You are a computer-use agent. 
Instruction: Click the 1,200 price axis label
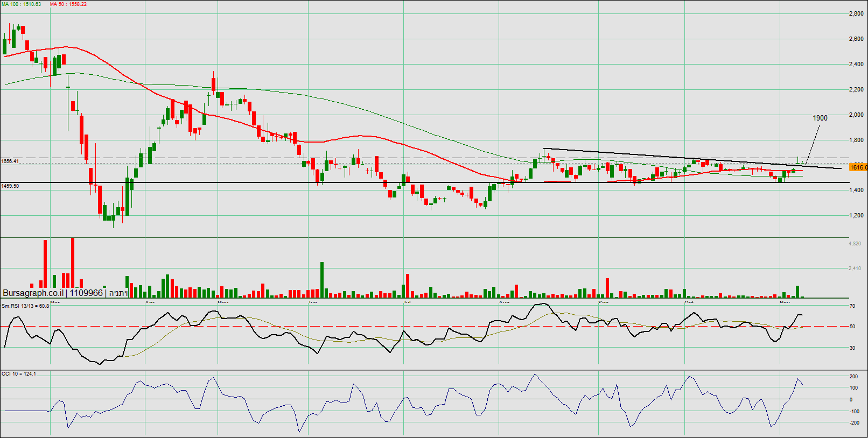point(856,216)
